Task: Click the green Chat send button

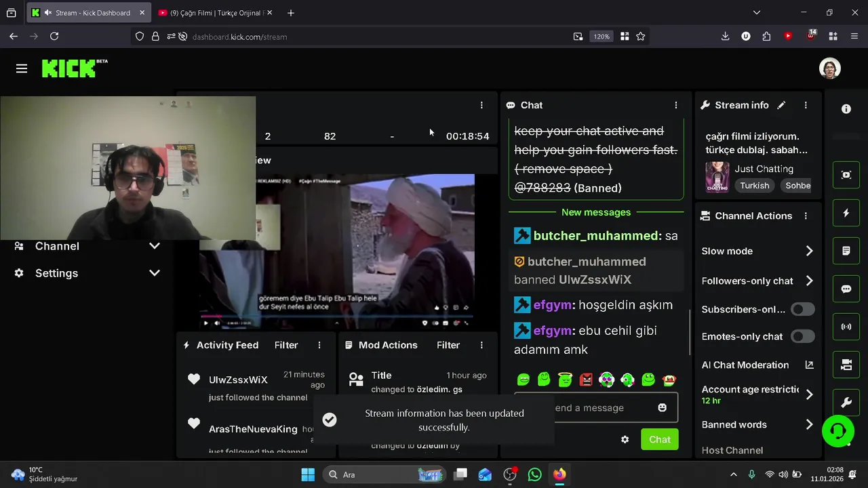Action: (x=659, y=439)
